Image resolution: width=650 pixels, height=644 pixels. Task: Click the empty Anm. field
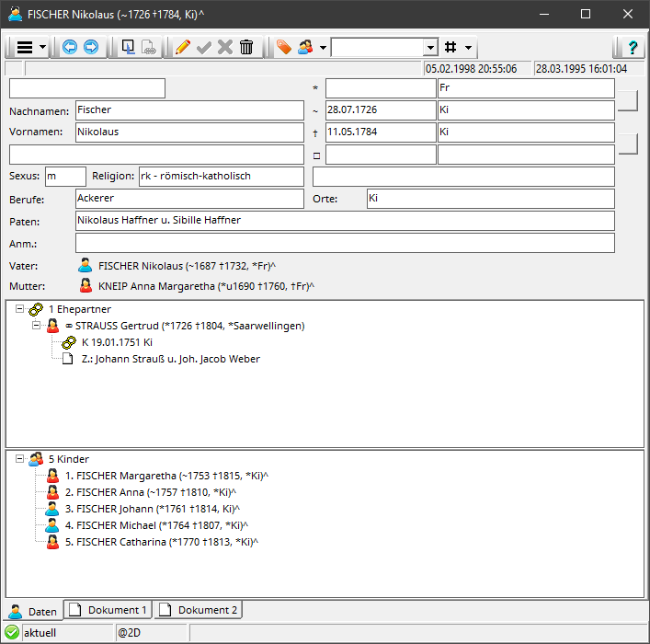click(345, 243)
